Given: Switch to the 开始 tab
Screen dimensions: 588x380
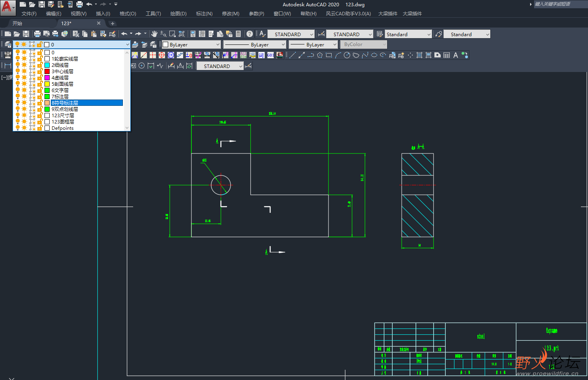Looking at the screenshot, I should [x=17, y=23].
